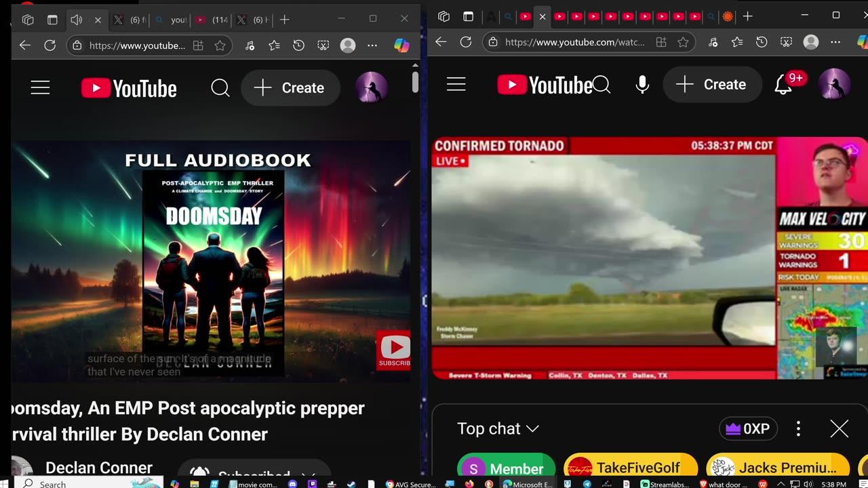Screen dimensions: 868x488
Task: Open new tab in left browser
Action: tap(285, 20)
